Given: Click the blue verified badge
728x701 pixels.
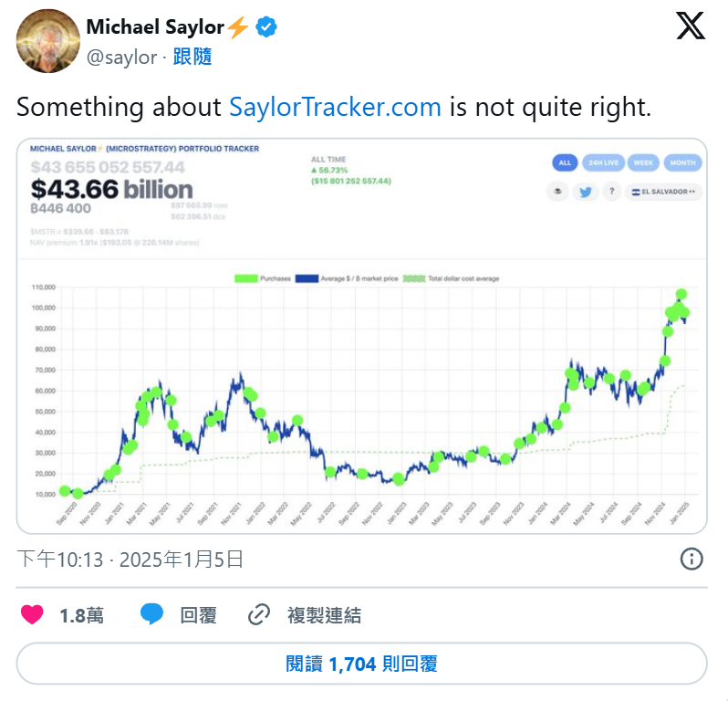Looking at the screenshot, I should [265, 27].
